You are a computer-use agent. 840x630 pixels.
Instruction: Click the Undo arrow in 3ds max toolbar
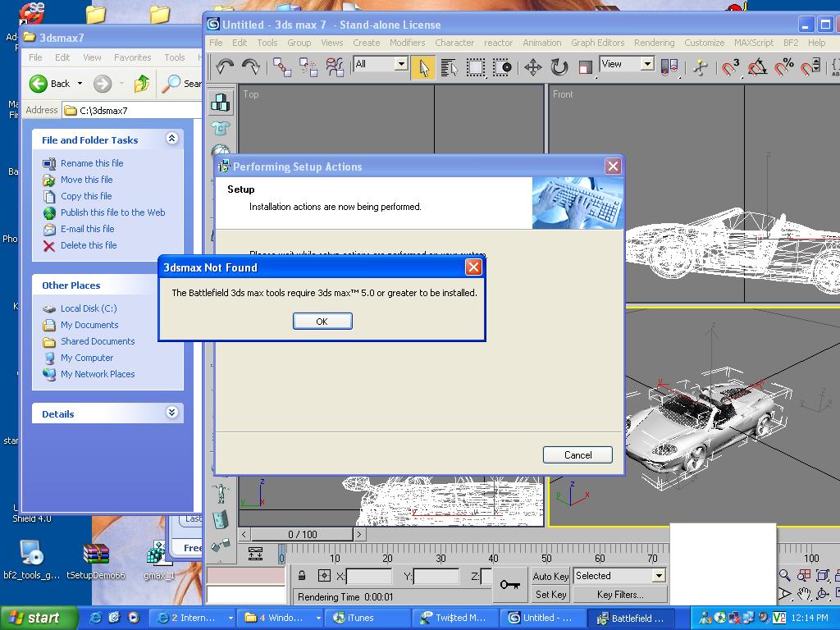pyautogui.click(x=225, y=67)
